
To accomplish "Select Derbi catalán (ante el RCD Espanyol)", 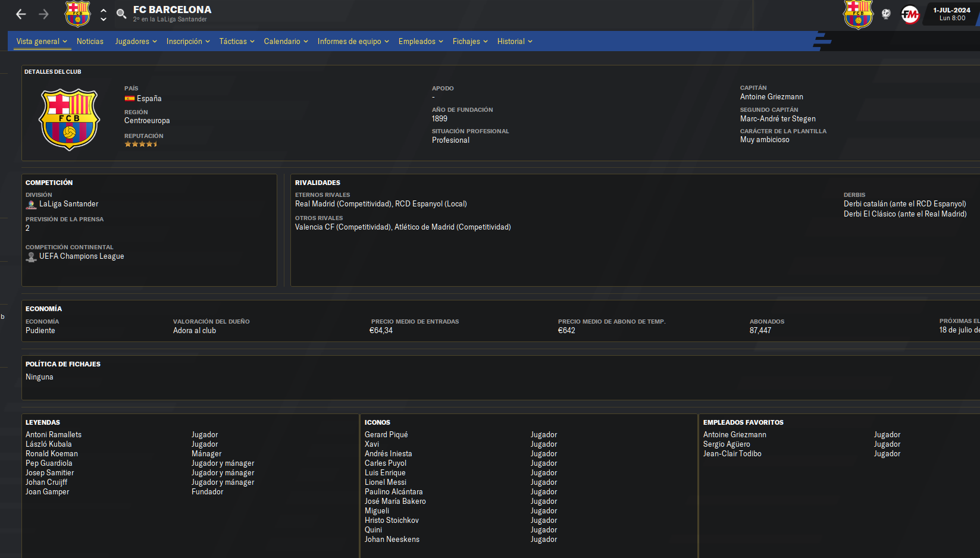I will 904,204.
